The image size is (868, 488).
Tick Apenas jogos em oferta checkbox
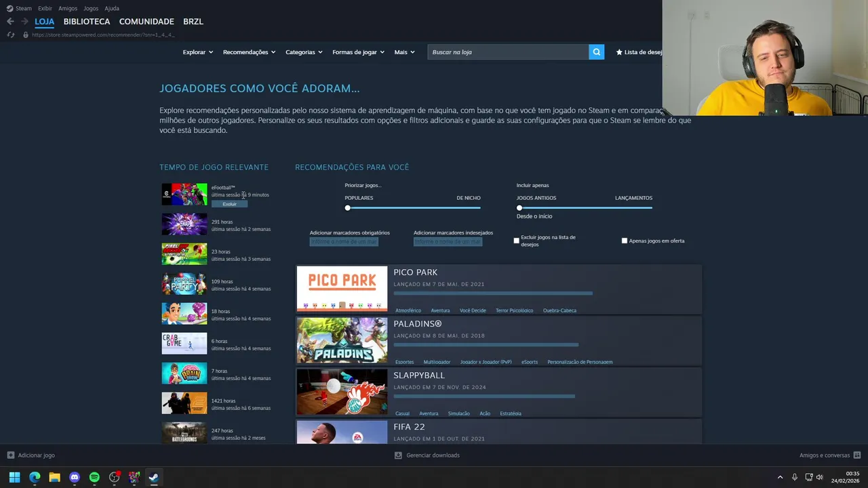[x=625, y=241]
